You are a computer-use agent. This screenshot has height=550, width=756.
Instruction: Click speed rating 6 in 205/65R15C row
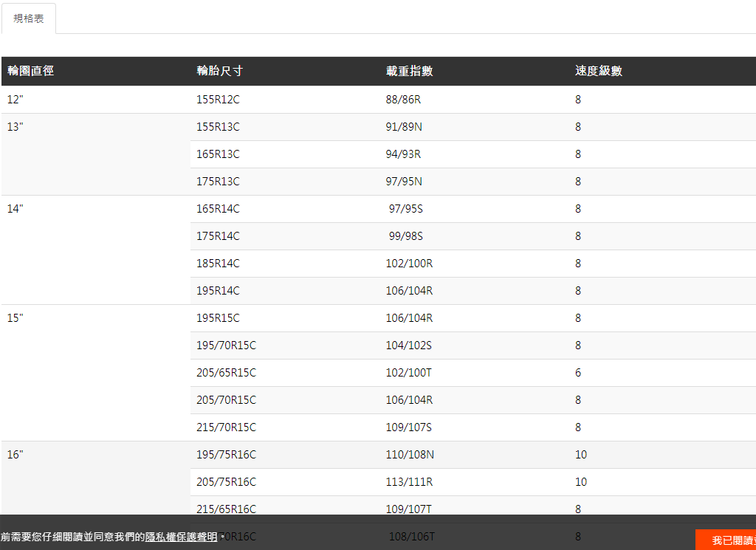(x=578, y=373)
